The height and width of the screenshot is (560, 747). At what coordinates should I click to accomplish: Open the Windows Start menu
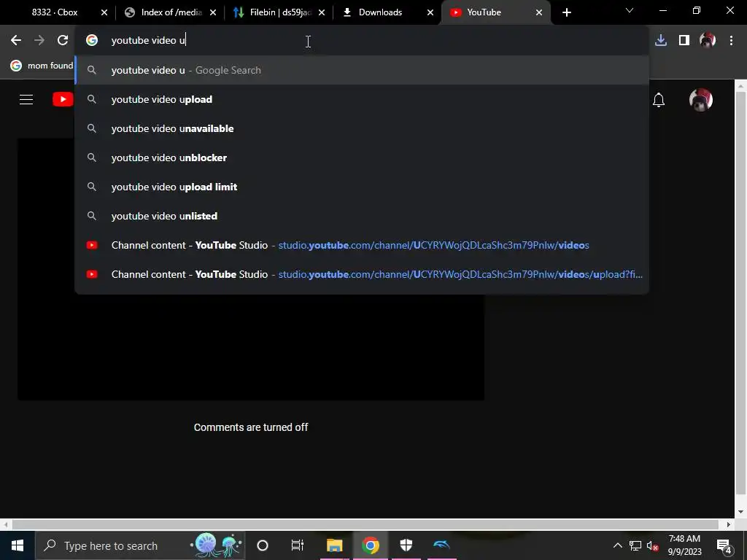tap(18, 545)
